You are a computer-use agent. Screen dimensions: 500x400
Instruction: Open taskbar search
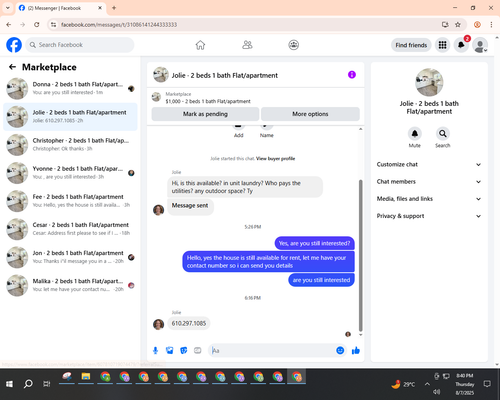click(x=28, y=384)
